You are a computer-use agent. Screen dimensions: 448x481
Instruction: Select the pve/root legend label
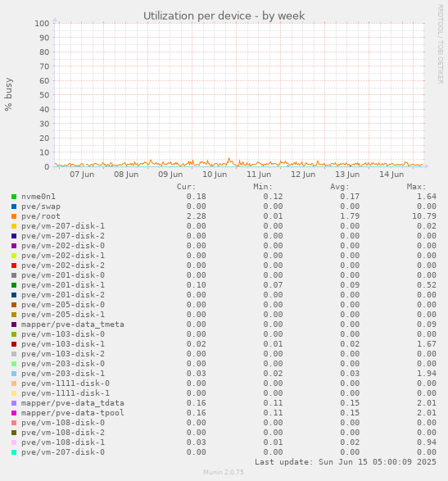click(x=41, y=216)
